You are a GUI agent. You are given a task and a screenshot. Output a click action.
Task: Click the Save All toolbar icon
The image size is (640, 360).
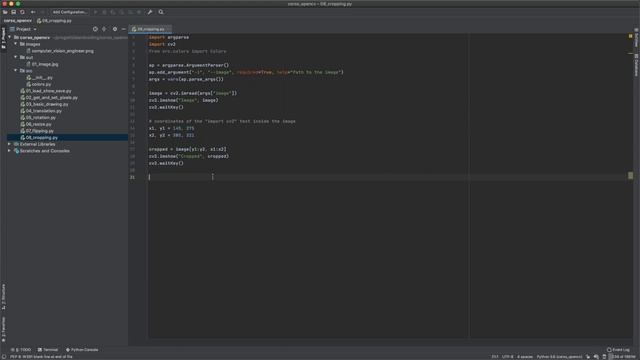[x=13, y=12]
